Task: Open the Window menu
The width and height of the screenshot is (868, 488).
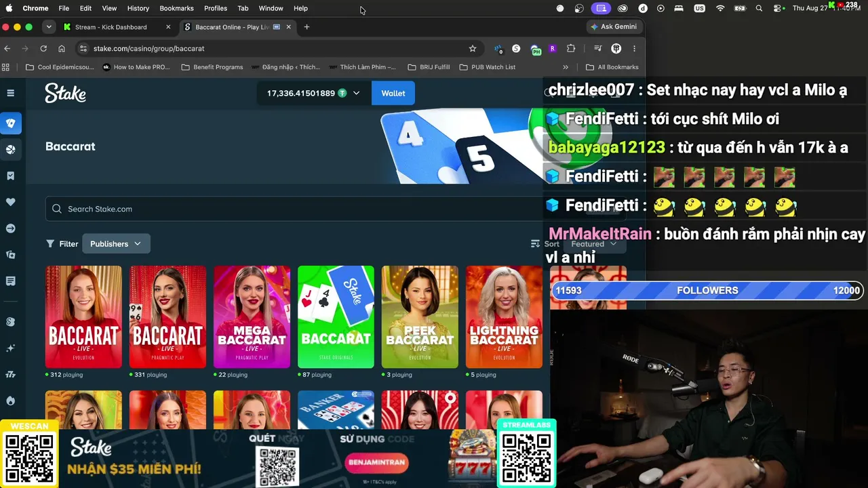Action: pyautogui.click(x=271, y=8)
